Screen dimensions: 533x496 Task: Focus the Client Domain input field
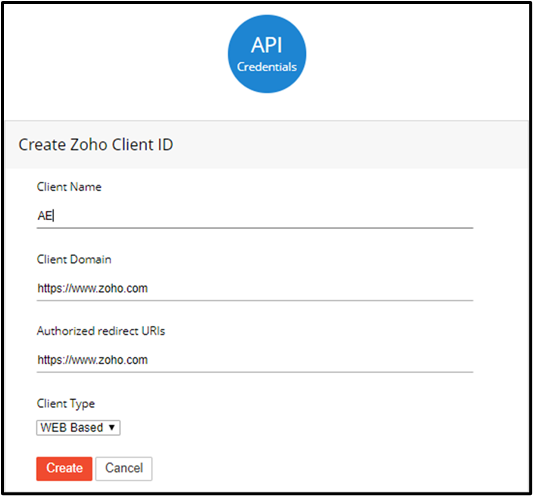click(x=255, y=289)
